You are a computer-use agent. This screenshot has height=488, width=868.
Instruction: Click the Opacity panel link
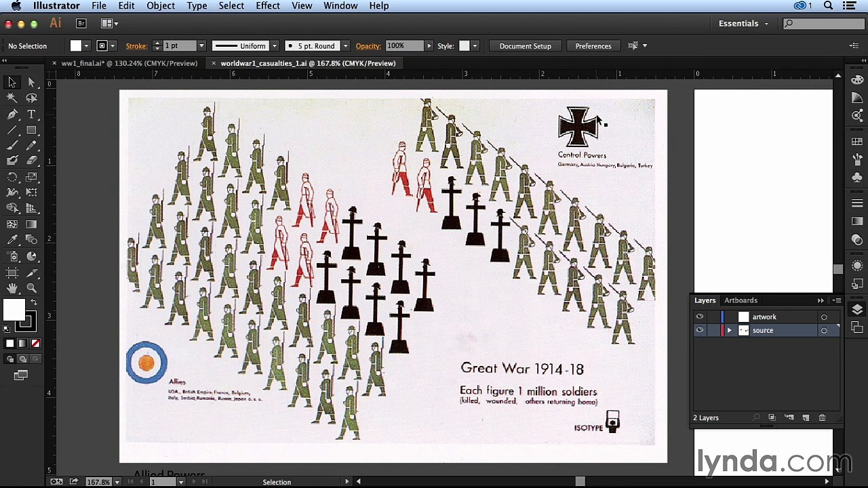[x=368, y=46]
